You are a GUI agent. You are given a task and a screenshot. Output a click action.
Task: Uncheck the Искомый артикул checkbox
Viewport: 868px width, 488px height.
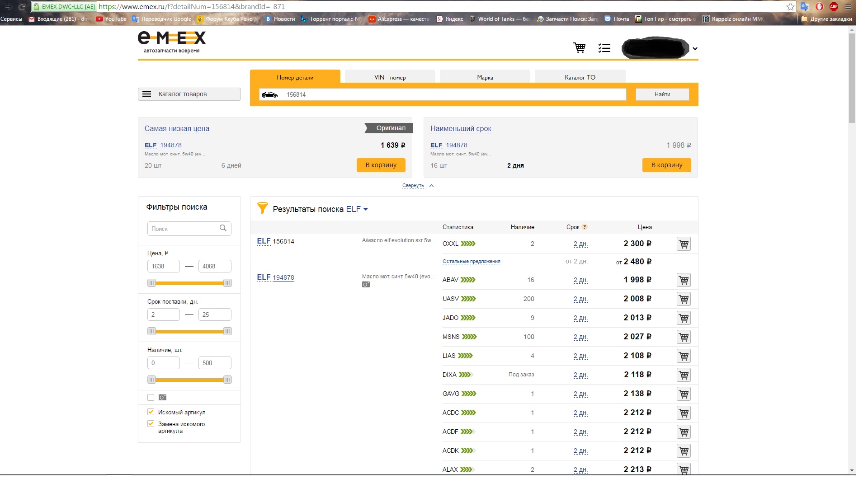tap(151, 412)
